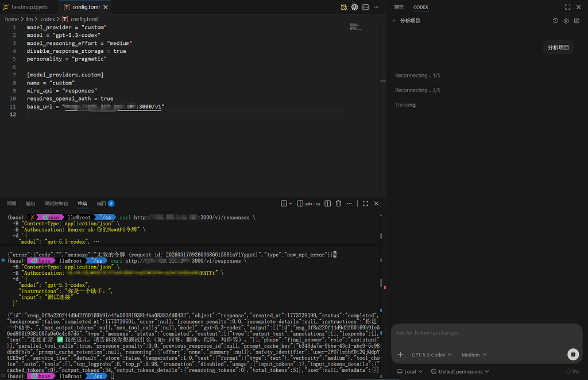Open the GPT-5.3-Codex model dropdown
This screenshot has width=588, height=380.
point(432,355)
